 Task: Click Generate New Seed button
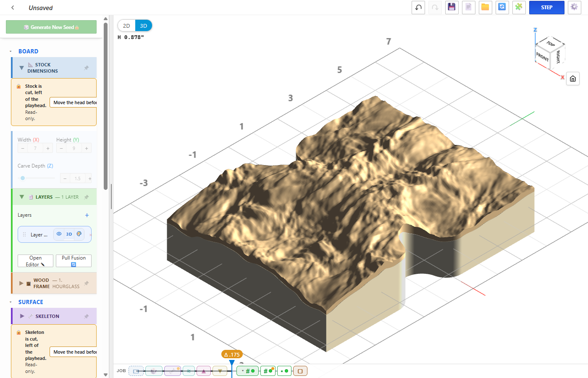(x=51, y=27)
